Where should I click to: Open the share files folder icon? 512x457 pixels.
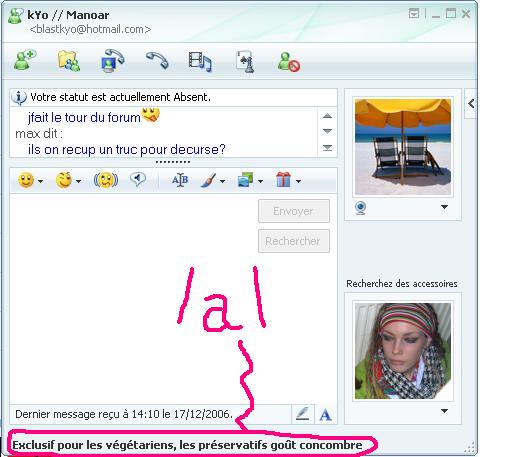[69, 61]
